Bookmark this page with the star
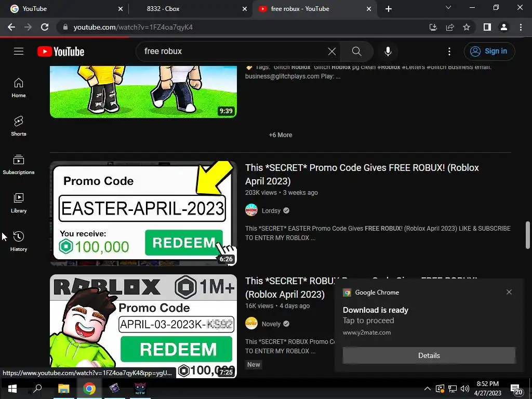This screenshot has height=399, width=532. click(467, 27)
